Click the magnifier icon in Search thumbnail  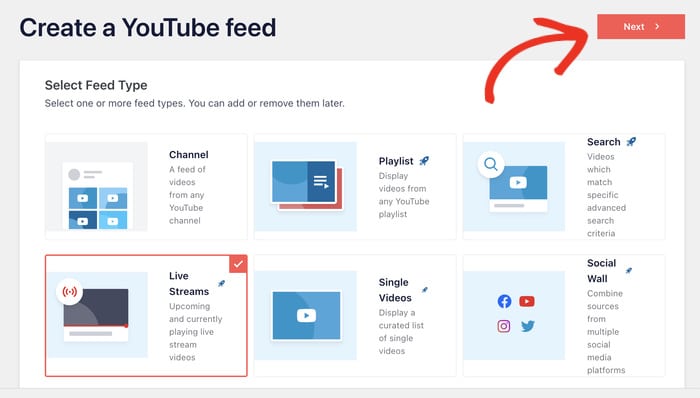pos(491,164)
